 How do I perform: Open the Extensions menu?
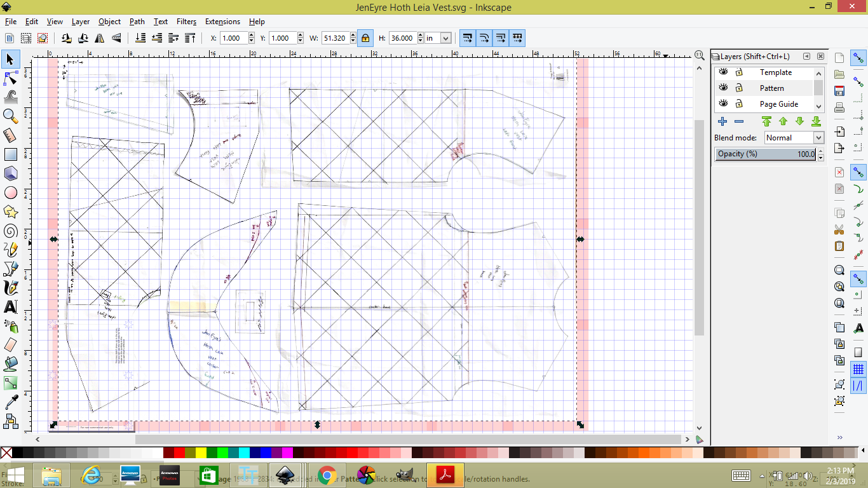coord(222,22)
